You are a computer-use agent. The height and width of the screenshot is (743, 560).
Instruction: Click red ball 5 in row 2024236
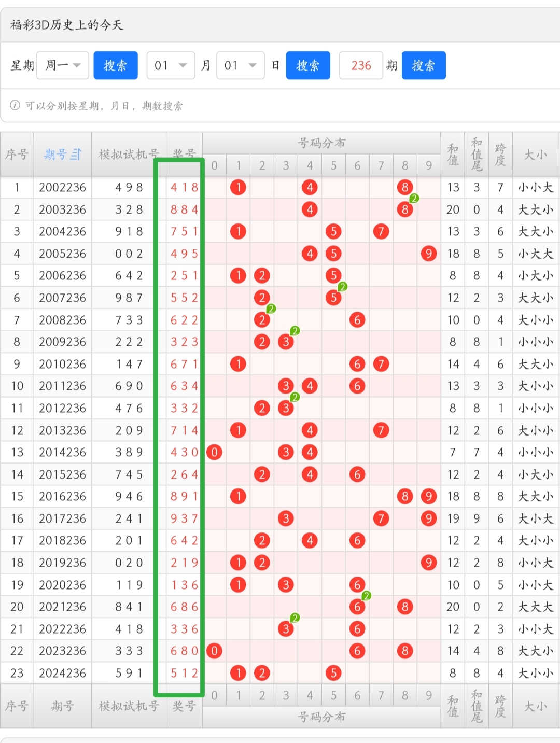(333, 673)
